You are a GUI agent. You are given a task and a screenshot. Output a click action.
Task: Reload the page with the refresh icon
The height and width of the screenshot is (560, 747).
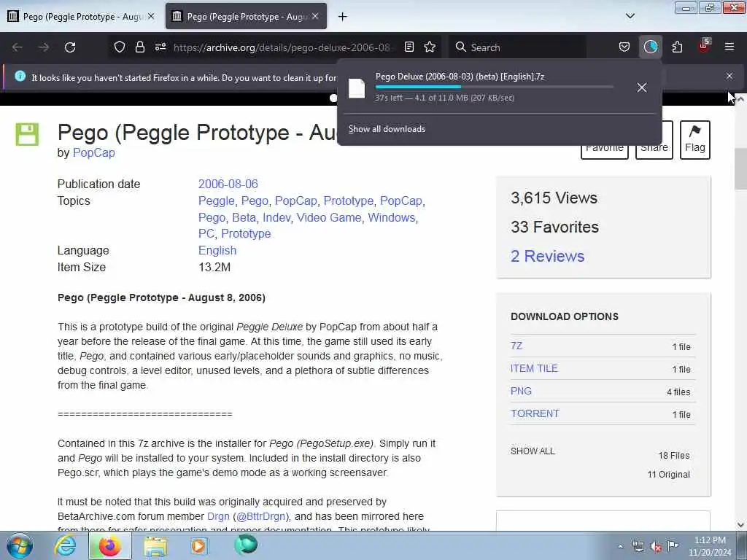click(70, 47)
